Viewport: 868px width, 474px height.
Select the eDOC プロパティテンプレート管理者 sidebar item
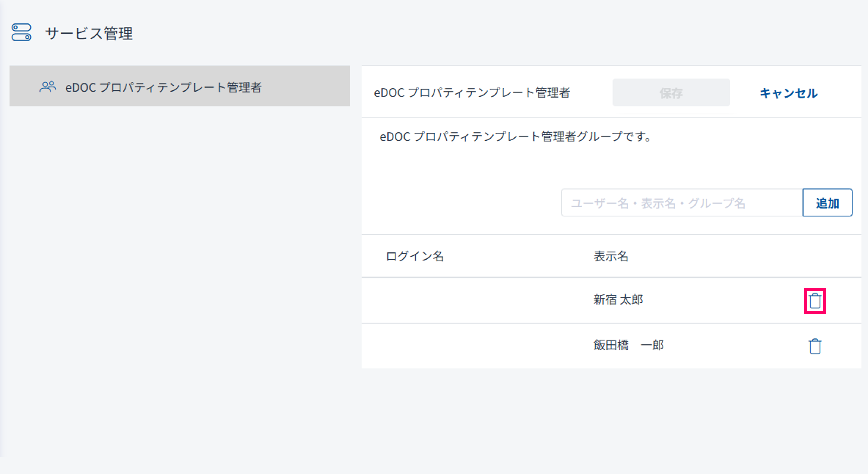pos(163,87)
